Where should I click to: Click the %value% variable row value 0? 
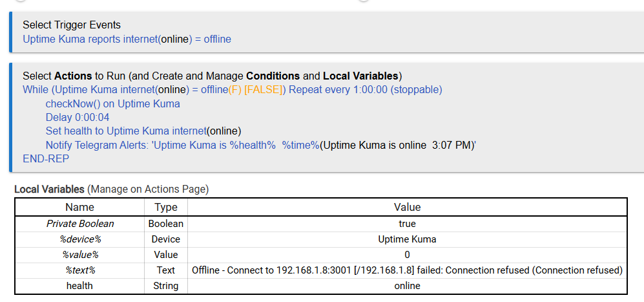[x=407, y=255]
